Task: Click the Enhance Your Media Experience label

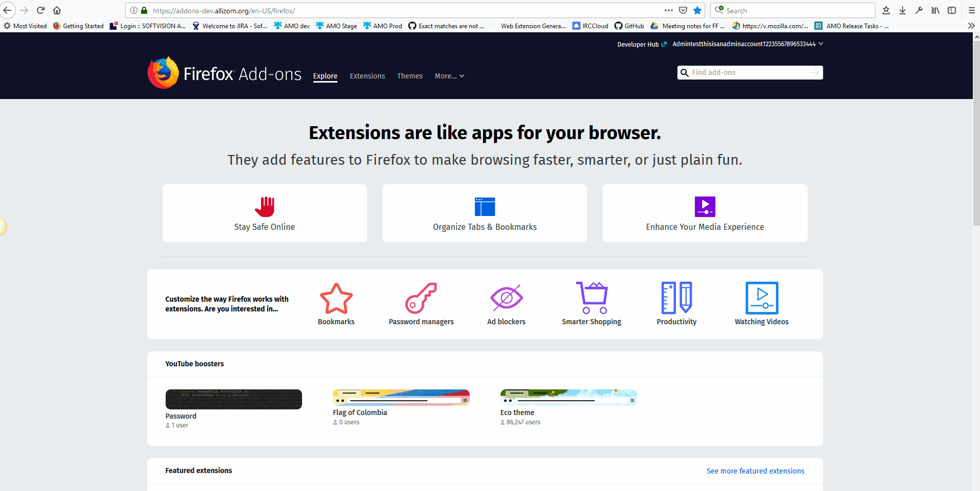Action: (x=705, y=227)
